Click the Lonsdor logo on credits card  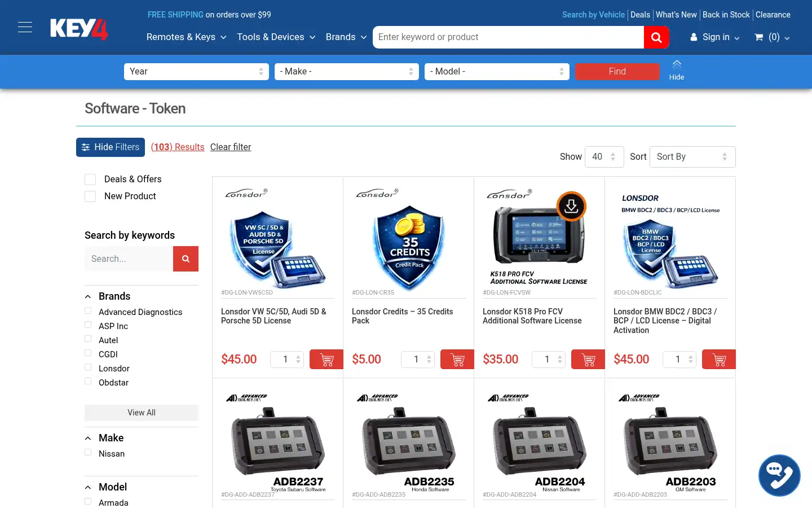(x=377, y=193)
